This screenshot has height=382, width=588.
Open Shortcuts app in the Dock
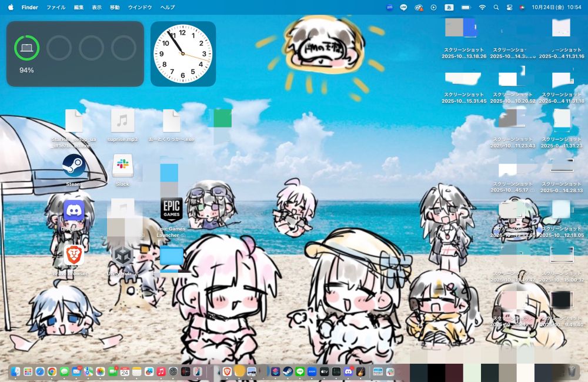tap(275, 371)
